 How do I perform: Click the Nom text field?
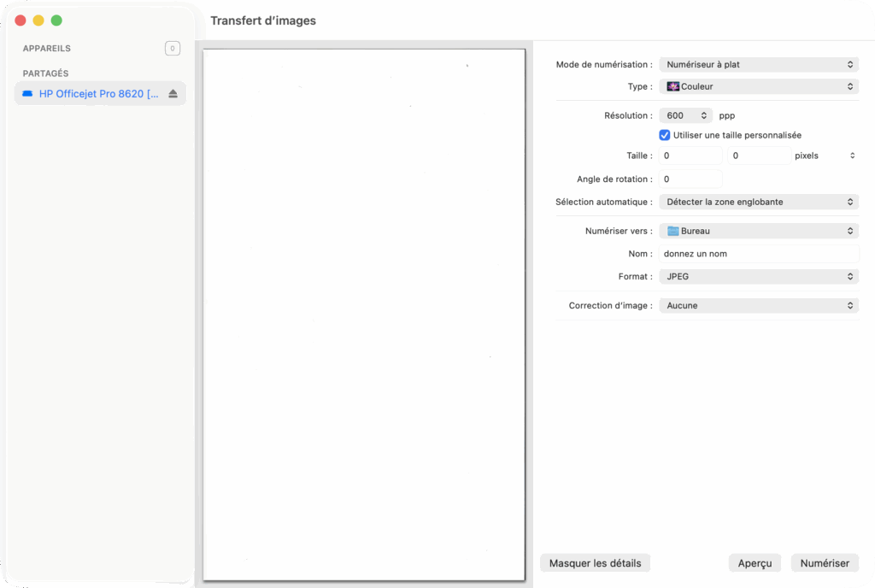758,254
